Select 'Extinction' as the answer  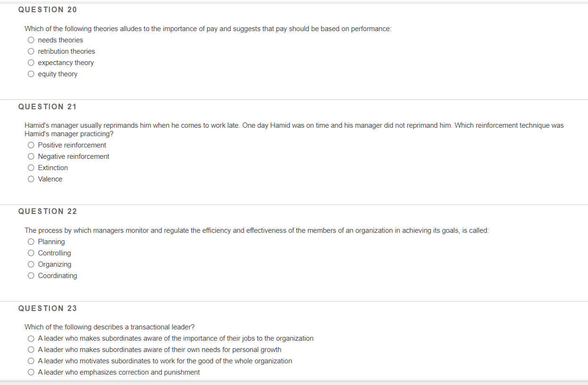(31, 167)
